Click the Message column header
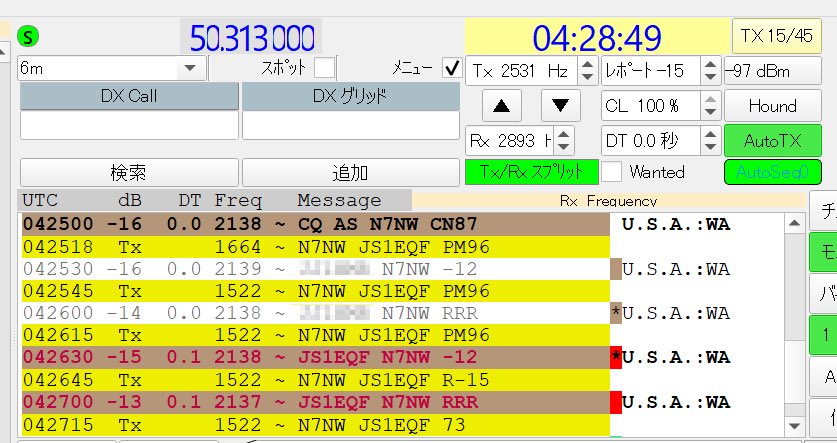837x443 pixels. click(x=339, y=200)
